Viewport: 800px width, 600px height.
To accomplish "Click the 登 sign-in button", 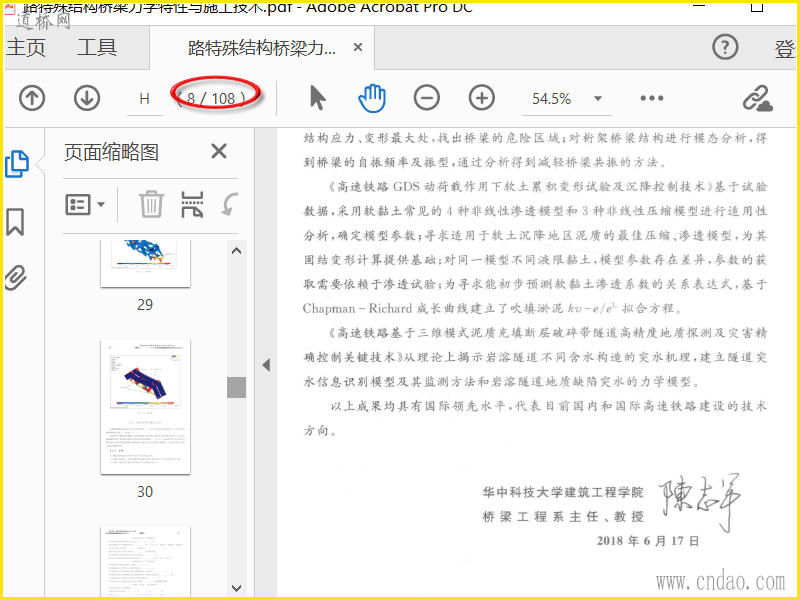I will click(785, 49).
